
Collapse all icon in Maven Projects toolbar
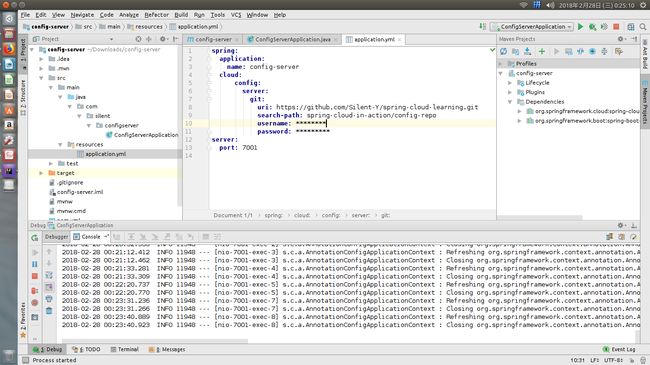coord(604,51)
